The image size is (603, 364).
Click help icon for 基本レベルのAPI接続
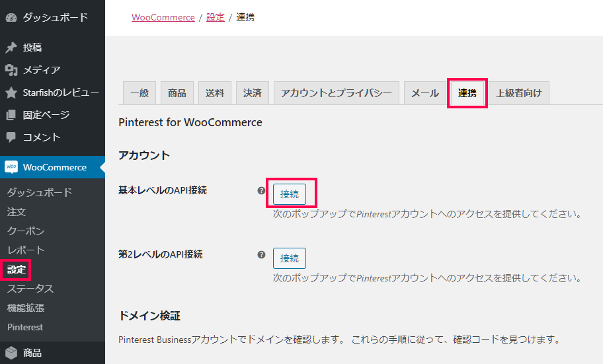(262, 190)
